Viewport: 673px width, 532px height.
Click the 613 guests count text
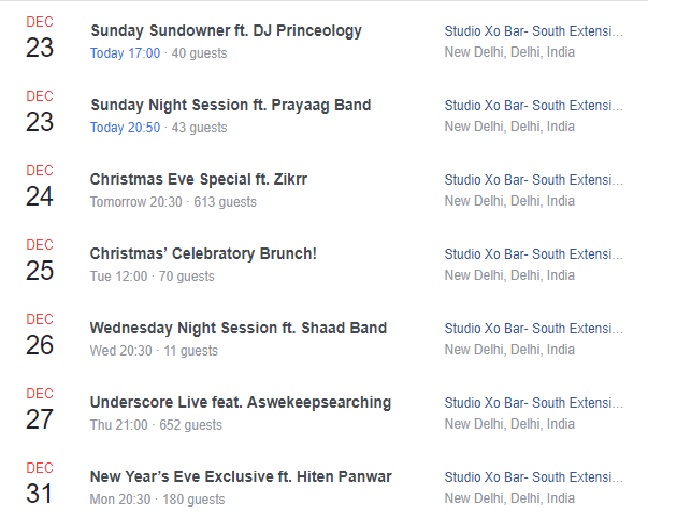[225, 202]
